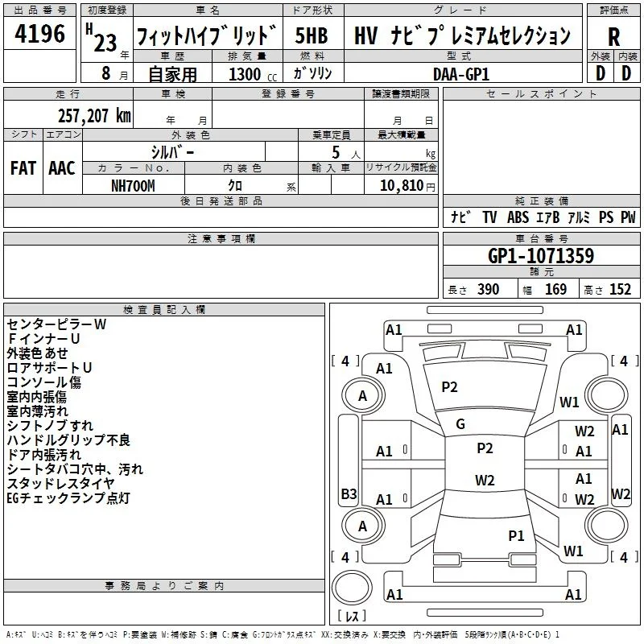Image resolution: width=644 pixels, height=644 pixels.
Task: Click the note FインナーU
Action: (43, 339)
